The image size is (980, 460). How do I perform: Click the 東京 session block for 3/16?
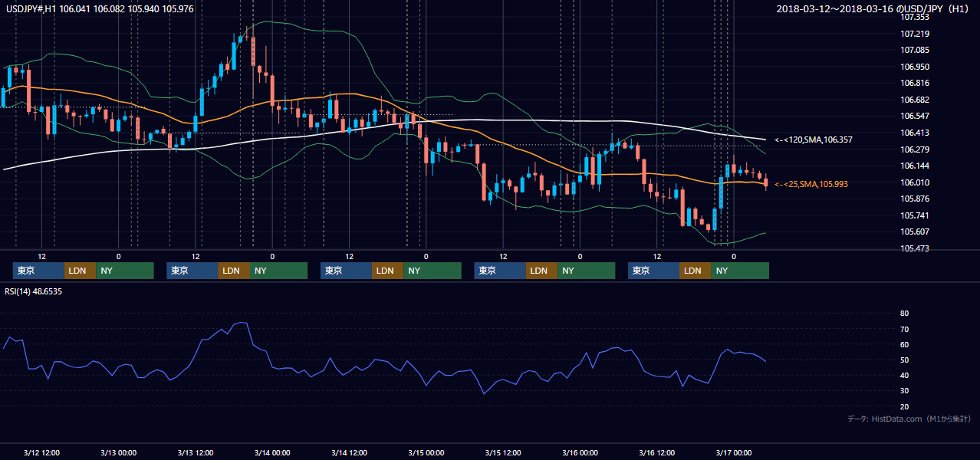(x=653, y=271)
